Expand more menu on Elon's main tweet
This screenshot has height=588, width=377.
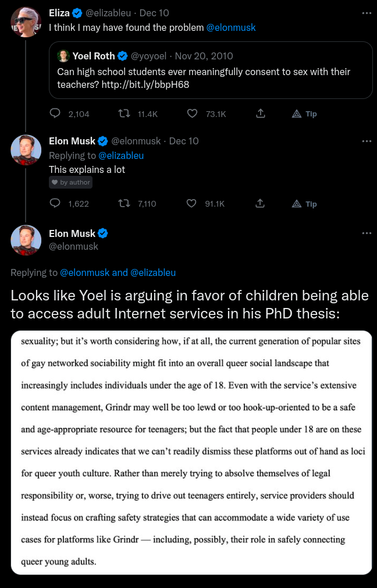pyautogui.click(x=366, y=233)
